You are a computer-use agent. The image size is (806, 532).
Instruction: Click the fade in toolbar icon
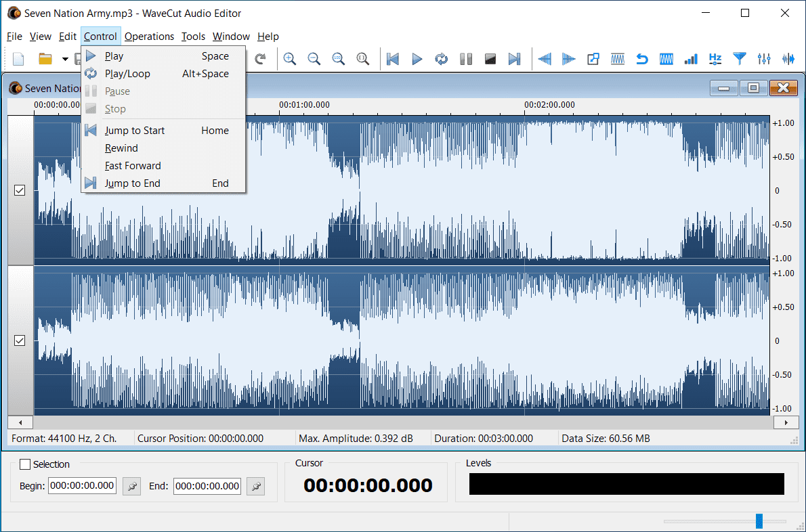tap(545, 59)
